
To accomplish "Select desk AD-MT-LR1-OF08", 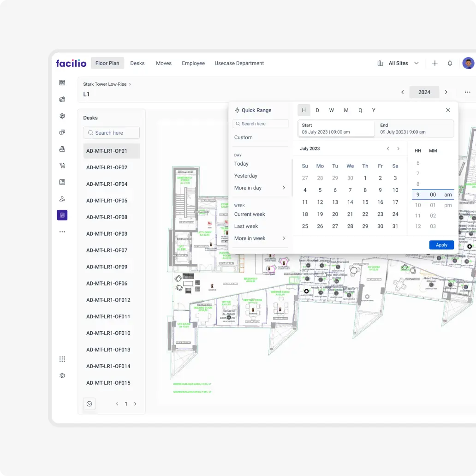I will (112, 217).
